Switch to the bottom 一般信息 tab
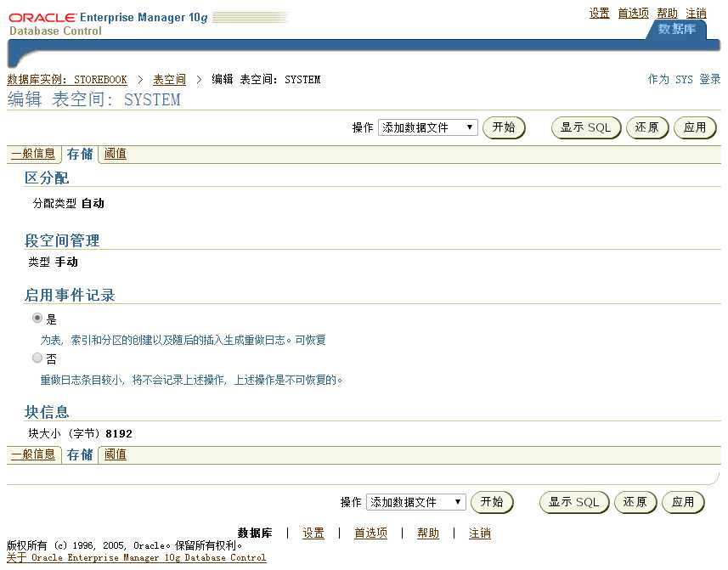The image size is (728, 570). point(33,454)
